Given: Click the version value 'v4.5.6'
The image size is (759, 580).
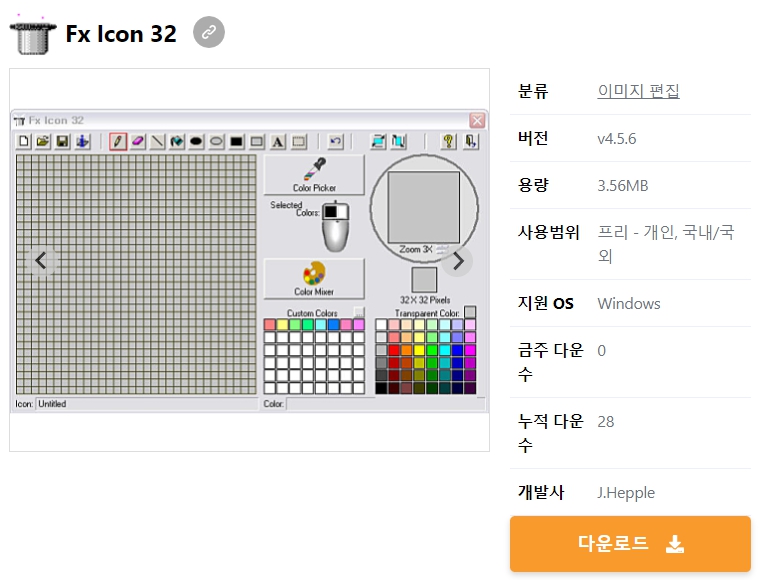Looking at the screenshot, I should (x=617, y=139).
